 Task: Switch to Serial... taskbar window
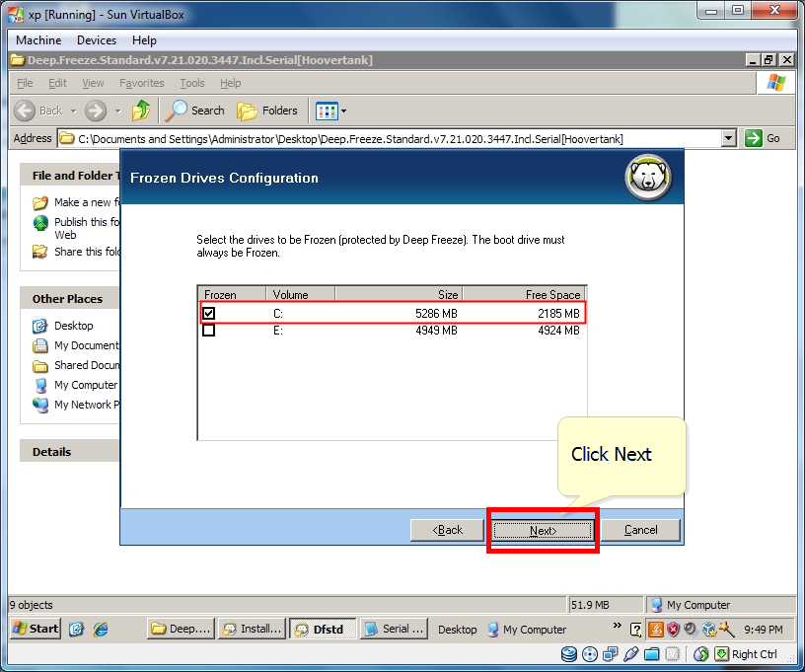pos(395,629)
